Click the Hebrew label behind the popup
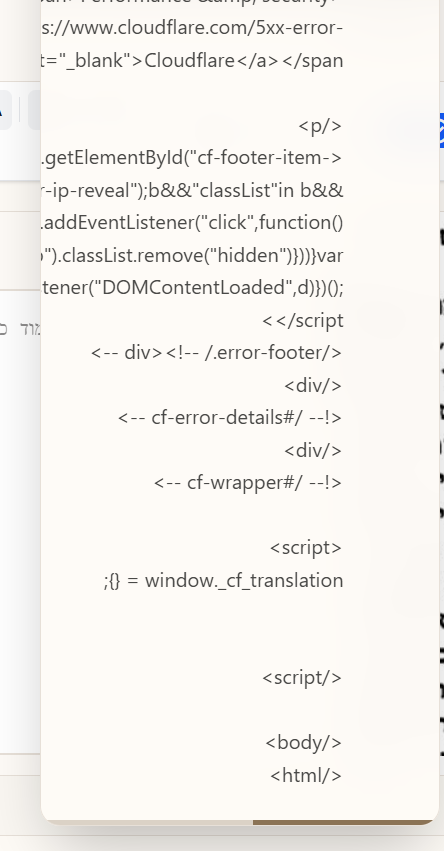This screenshot has height=851, width=444. (21, 329)
